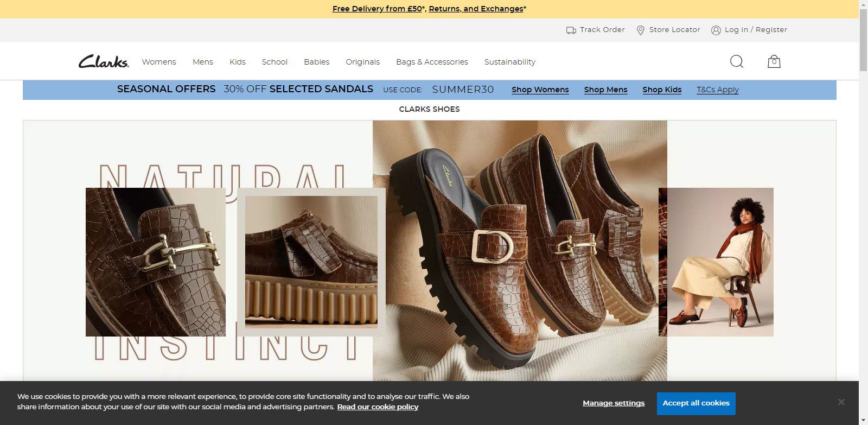
Task: Click the gold-buckle loafer close-up thumbnail
Action: point(156,262)
